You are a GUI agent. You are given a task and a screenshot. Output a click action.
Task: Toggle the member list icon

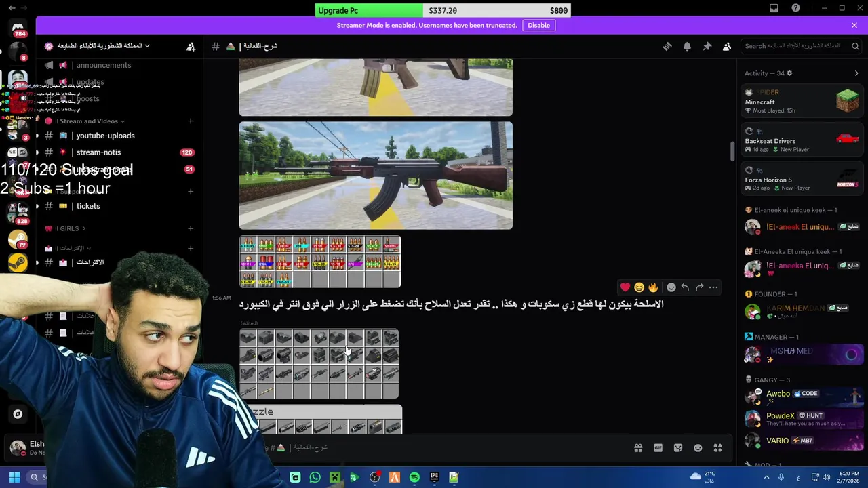coord(727,46)
